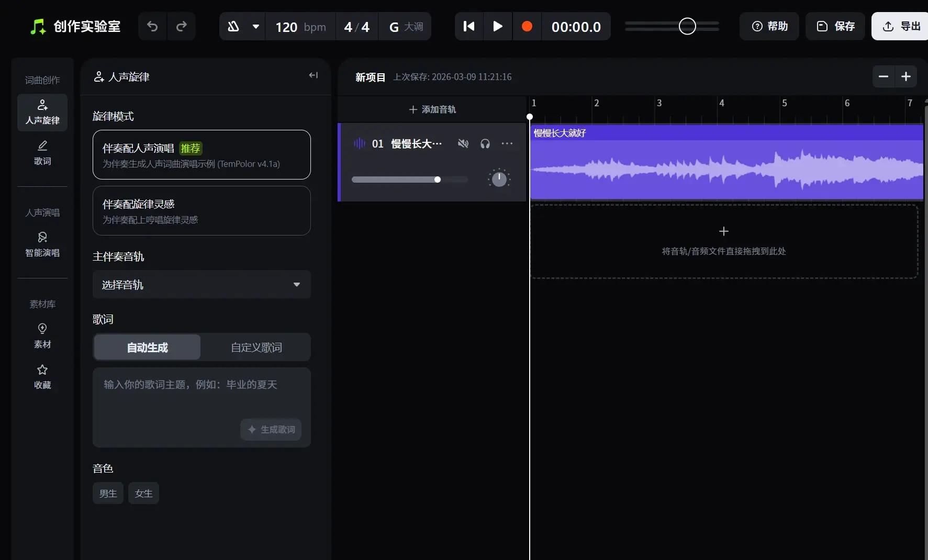The image size is (928, 560).
Task: Expand the metronome dropdown arrow
Action: 256,27
